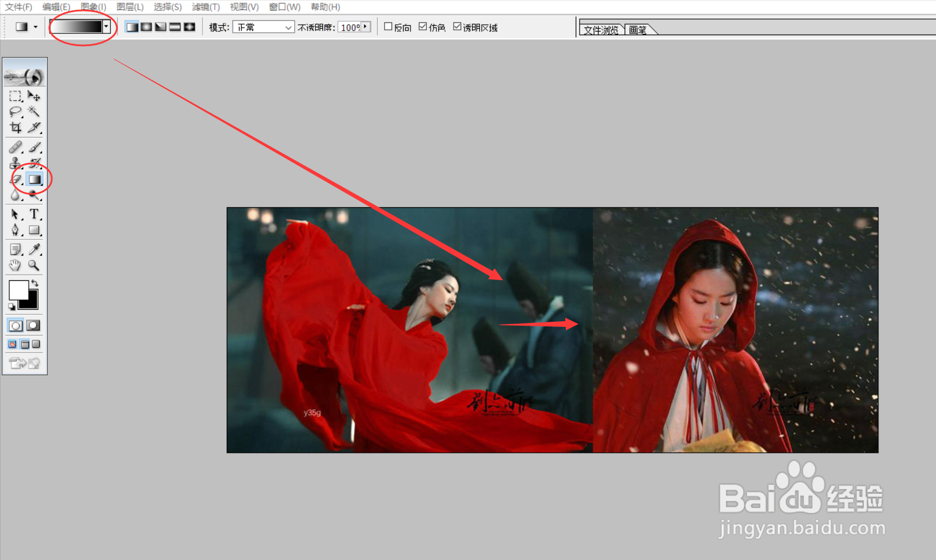Select the Rectangular Marquee tool
This screenshot has width=936, height=560.
(16, 96)
